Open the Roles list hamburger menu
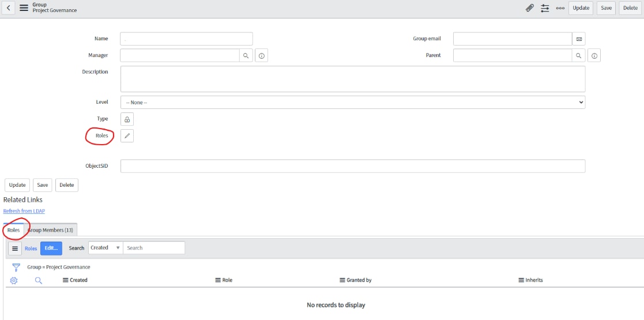 [15, 249]
